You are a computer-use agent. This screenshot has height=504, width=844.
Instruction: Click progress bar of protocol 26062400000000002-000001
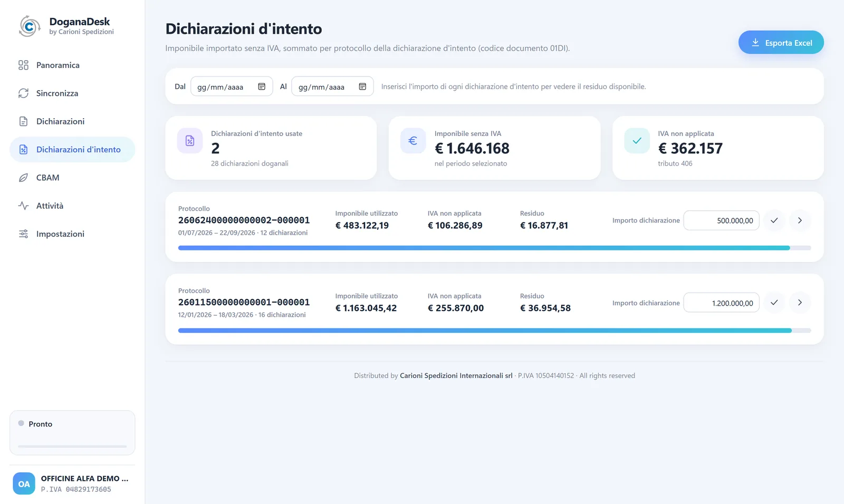click(494, 248)
